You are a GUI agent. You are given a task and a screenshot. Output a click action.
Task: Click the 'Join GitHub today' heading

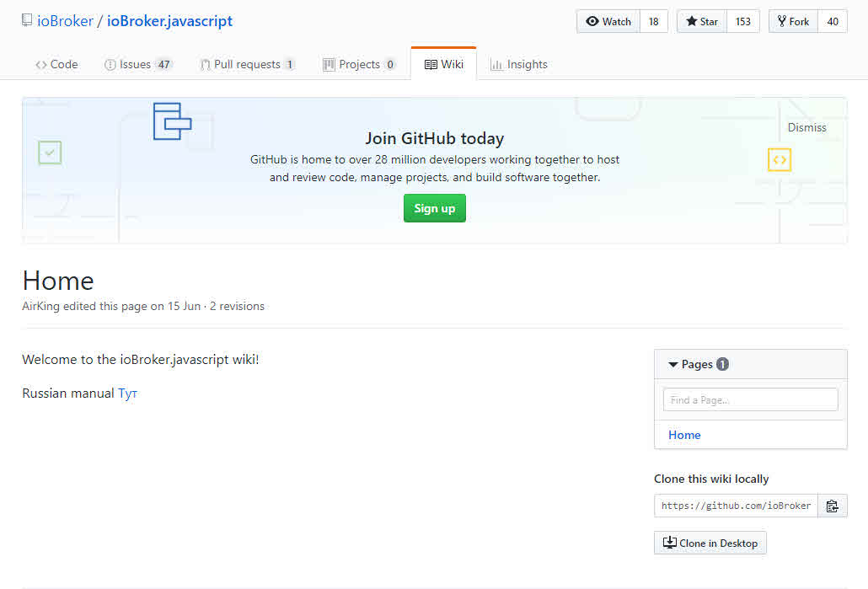click(x=435, y=138)
